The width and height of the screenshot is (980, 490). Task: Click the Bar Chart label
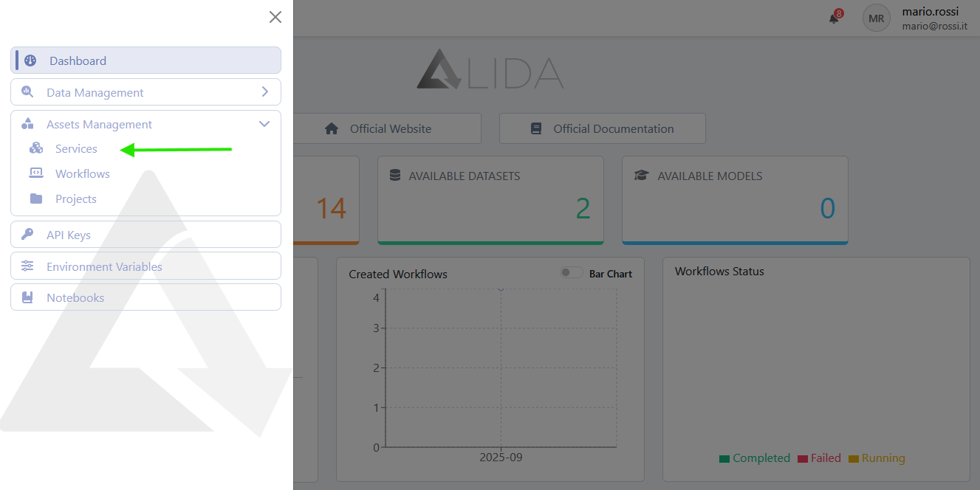[x=611, y=274]
